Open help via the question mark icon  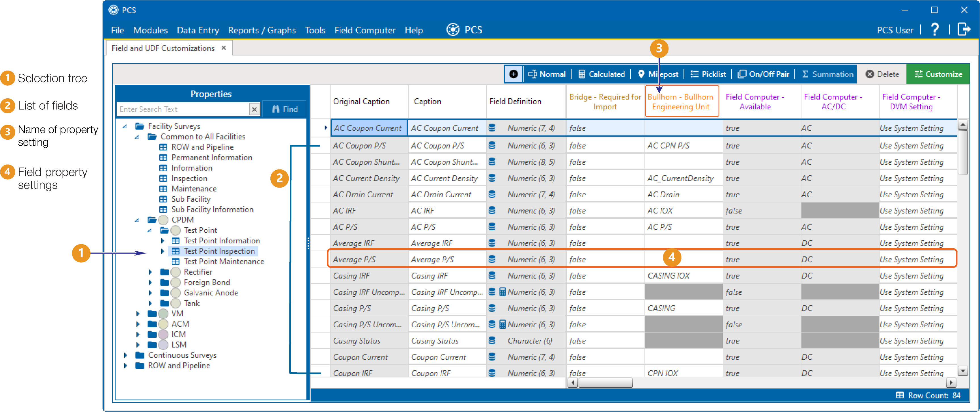935,30
